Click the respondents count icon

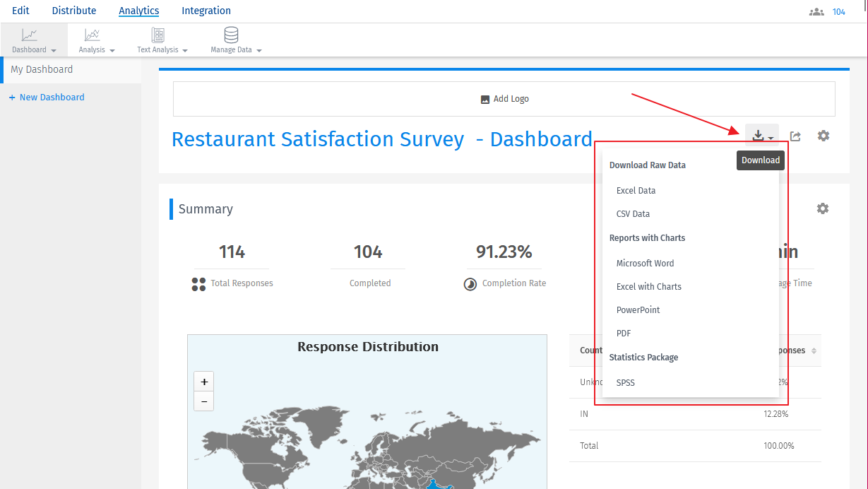coord(816,12)
